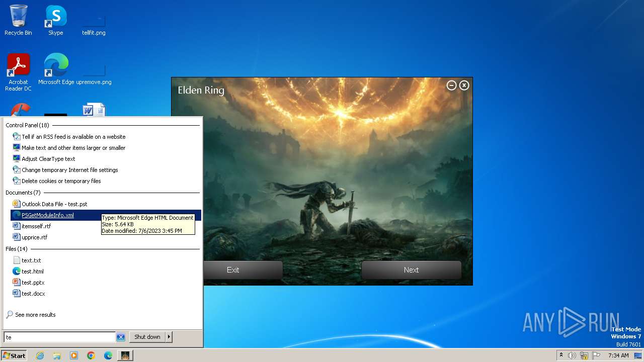Launch Microsoft Edge desktop shortcut
644x362 pixels.
pyautogui.click(x=56, y=69)
